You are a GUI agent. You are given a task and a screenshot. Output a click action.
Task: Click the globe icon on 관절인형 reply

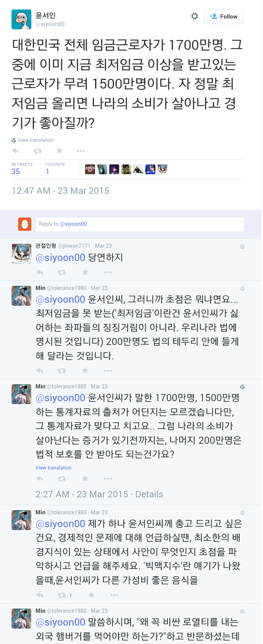click(242, 247)
